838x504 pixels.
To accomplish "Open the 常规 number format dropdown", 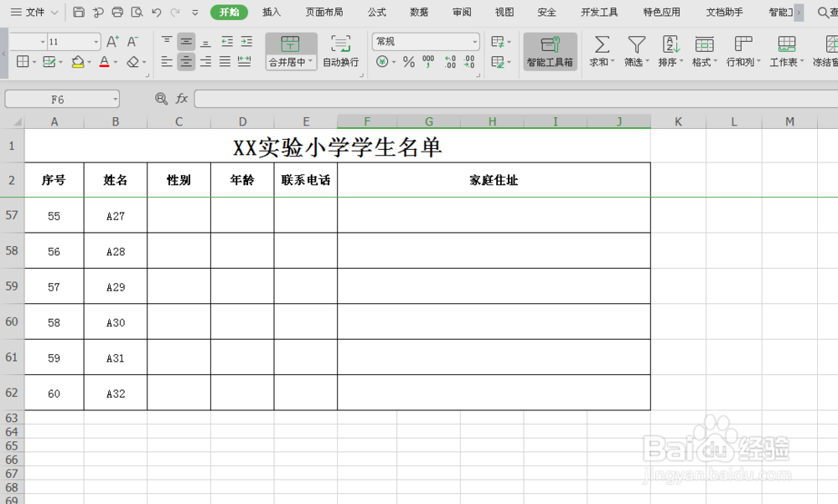I will tap(473, 40).
